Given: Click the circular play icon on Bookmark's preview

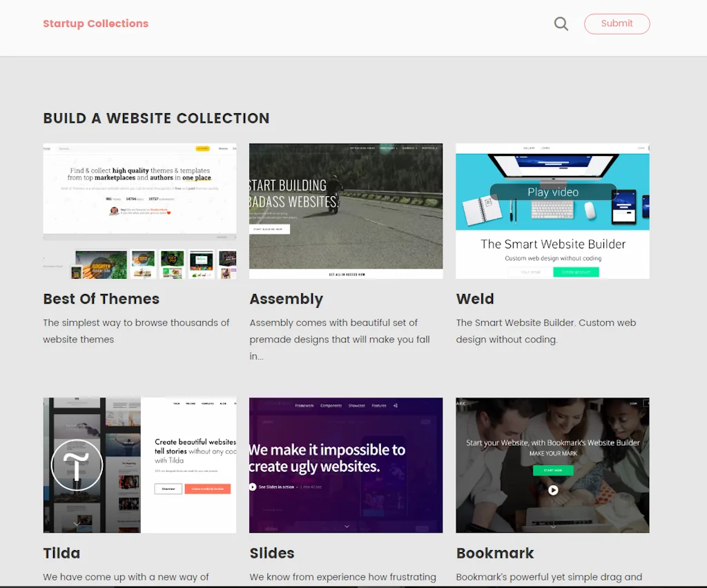Looking at the screenshot, I should [554, 490].
